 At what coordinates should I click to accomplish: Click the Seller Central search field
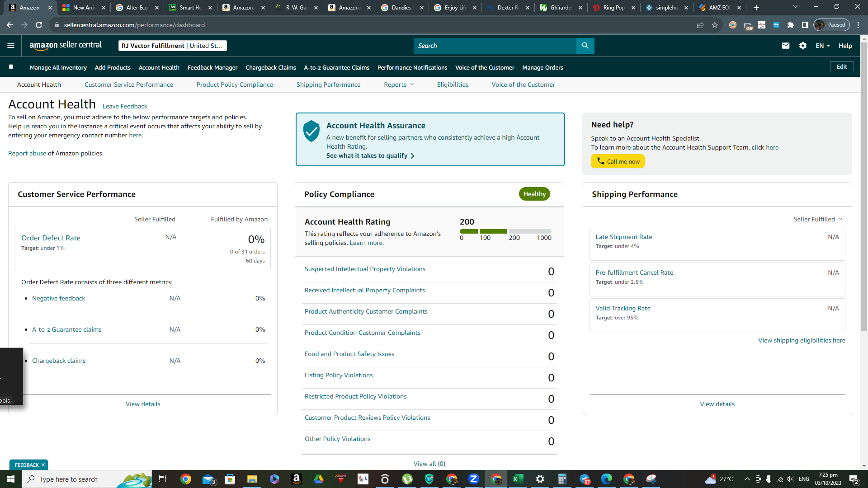pos(495,46)
